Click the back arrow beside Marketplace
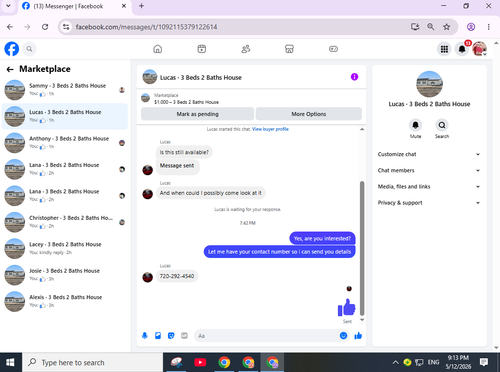500x372 pixels. click(x=10, y=69)
